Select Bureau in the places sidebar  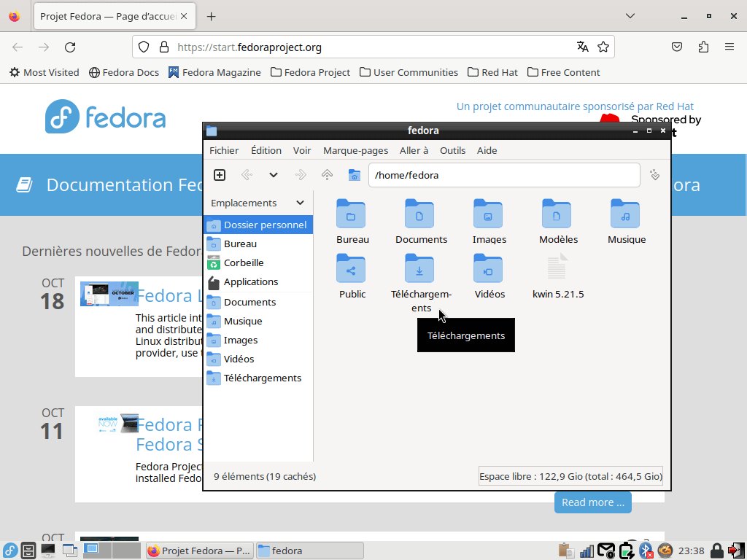pyautogui.click(x=258, y=244)
